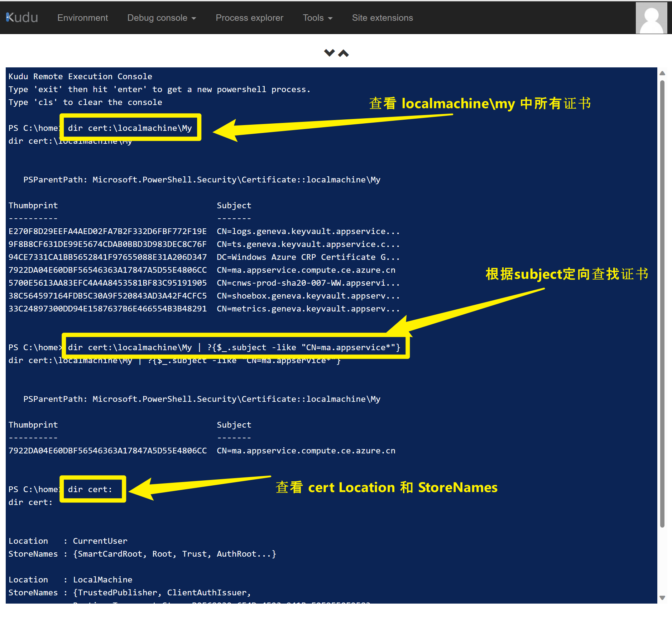672x619 pixels.
Task: Click the 'Kudu Remote Execution Console' header line
Action: [x=80, y=76]
